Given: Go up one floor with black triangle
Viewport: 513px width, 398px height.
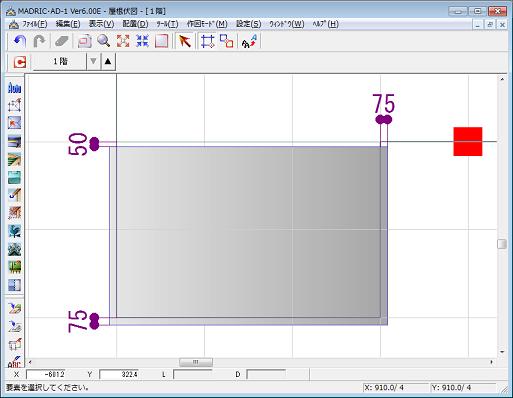Looking at the screenshot, I should (x=108, y=61).
